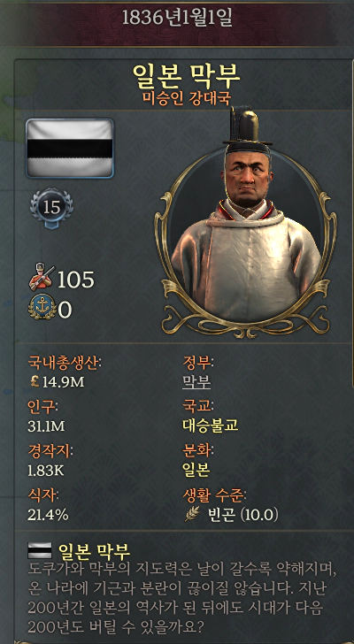The width and height of the screenshot is (354, 644).
Task: Click the small flag beside 일본 막부 description
Action: click(x=40, y=550)
